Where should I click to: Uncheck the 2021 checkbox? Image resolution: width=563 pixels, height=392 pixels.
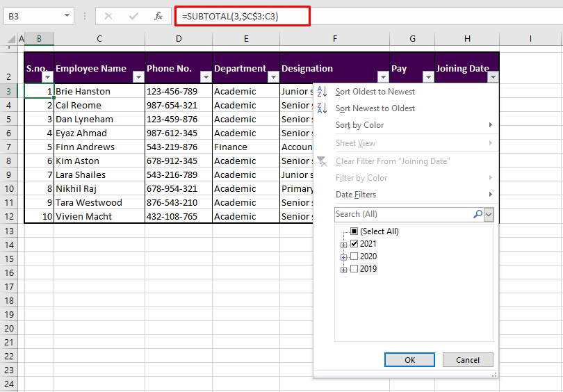point(354,244)
